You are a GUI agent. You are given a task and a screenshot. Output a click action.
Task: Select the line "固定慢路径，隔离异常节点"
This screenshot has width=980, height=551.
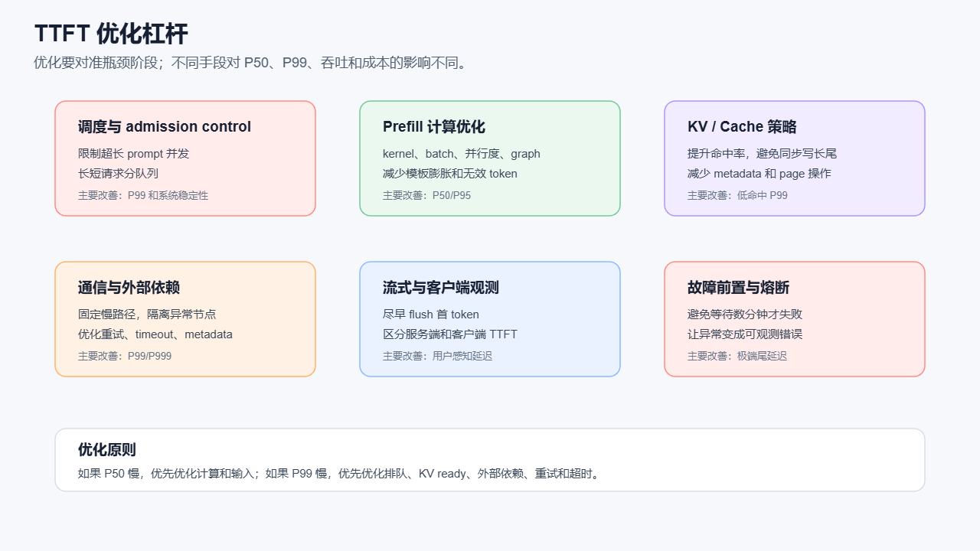tap(147, 315)
